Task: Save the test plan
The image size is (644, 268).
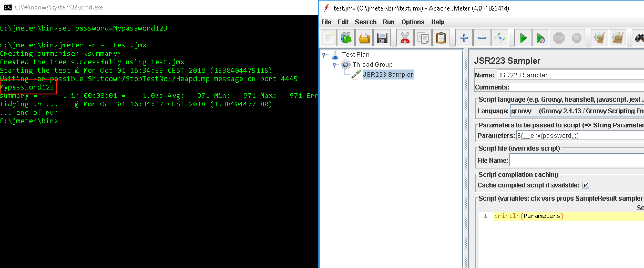Action: click(382, 38)
